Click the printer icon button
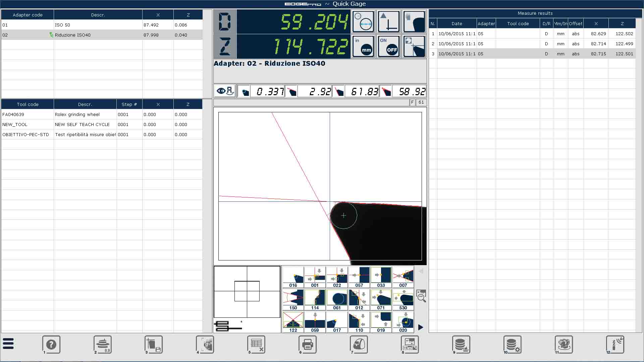 (308, 345)
